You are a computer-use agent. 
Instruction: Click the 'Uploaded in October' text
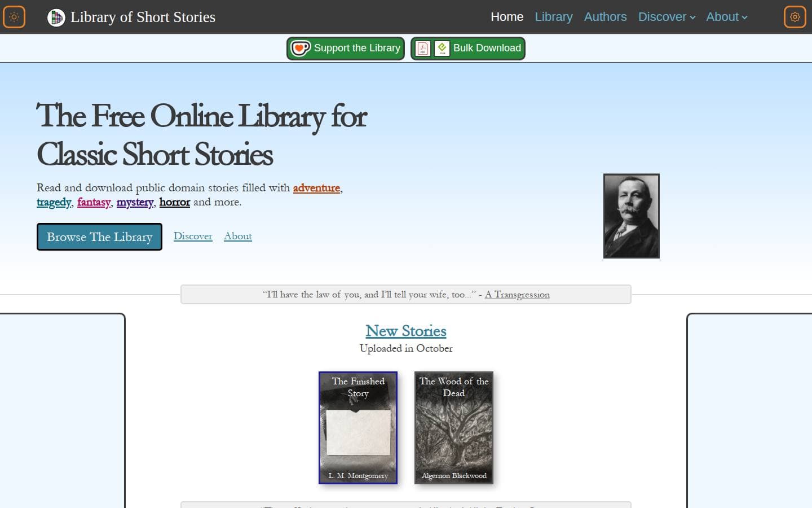[406, 348]
